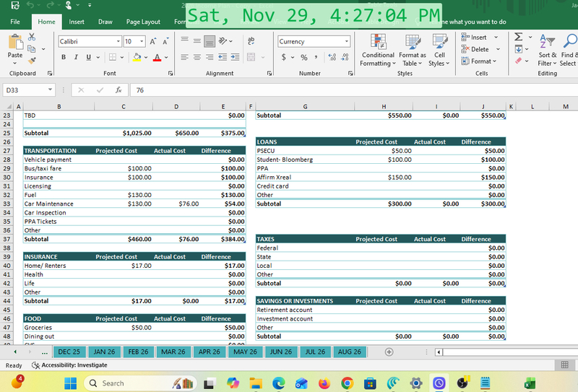This screenshot has height=392, width=578.
Task: Add a new sheet with plus button
Action: (389, 352)
